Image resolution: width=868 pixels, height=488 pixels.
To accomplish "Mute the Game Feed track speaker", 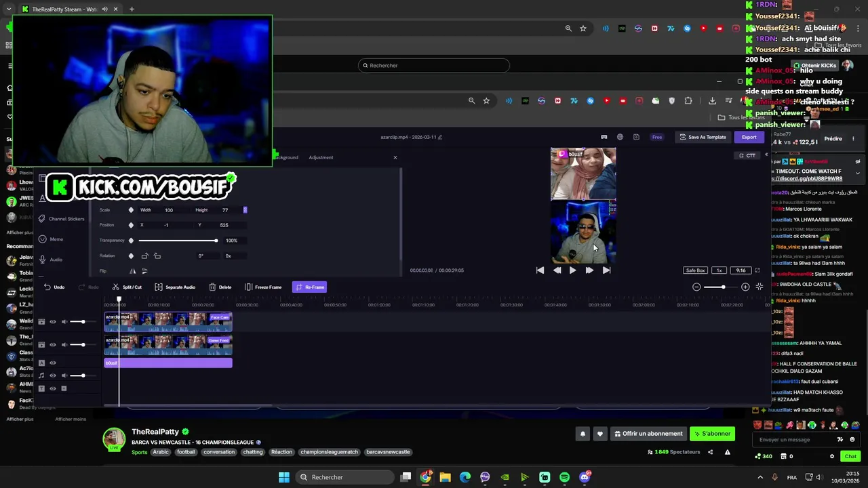I will point(64,345).
